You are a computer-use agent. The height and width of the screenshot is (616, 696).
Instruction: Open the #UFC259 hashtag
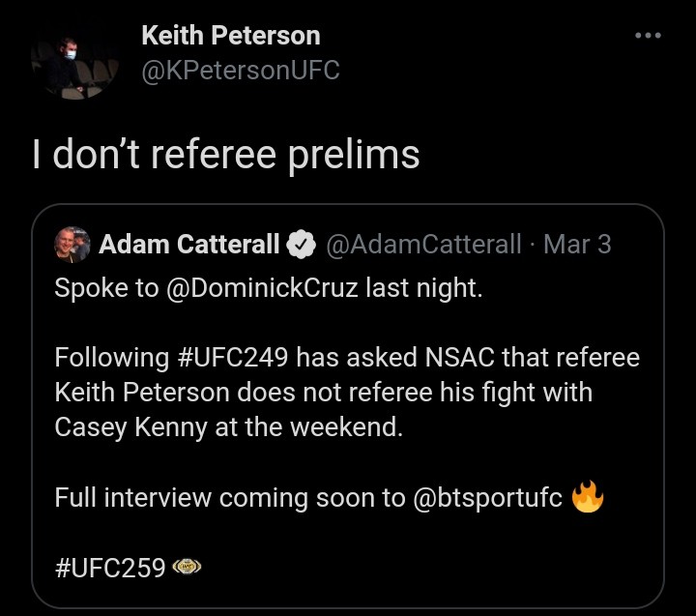click(110, 567)
